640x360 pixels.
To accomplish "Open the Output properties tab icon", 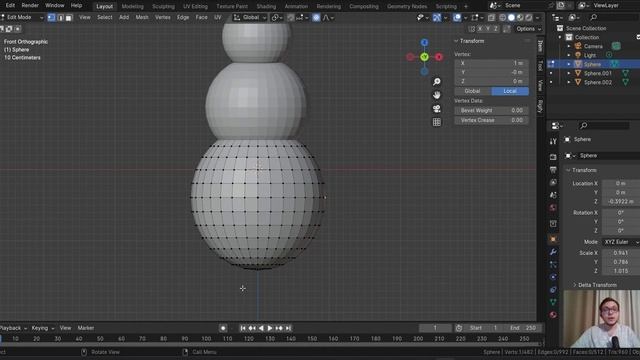I will 553,170.
